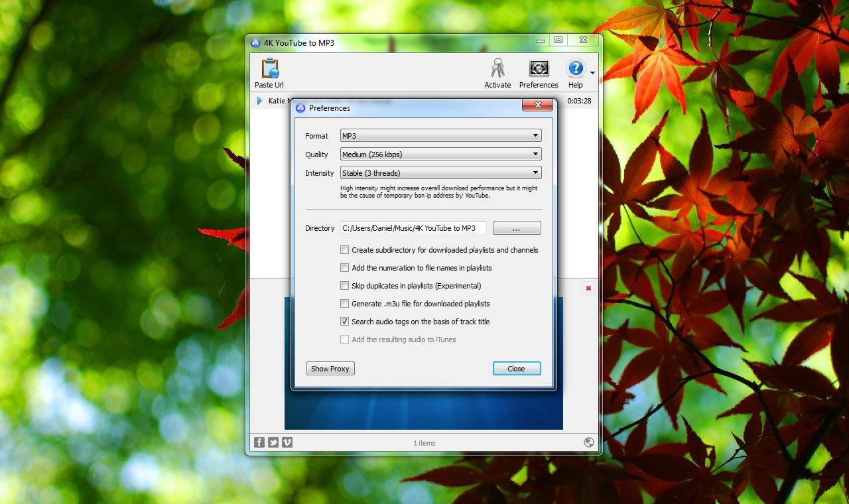Image resolution: width=849 pixels, height=504 pixels.
Task: Open the Vimeo icon in status bar
Action: pos(287,442)
